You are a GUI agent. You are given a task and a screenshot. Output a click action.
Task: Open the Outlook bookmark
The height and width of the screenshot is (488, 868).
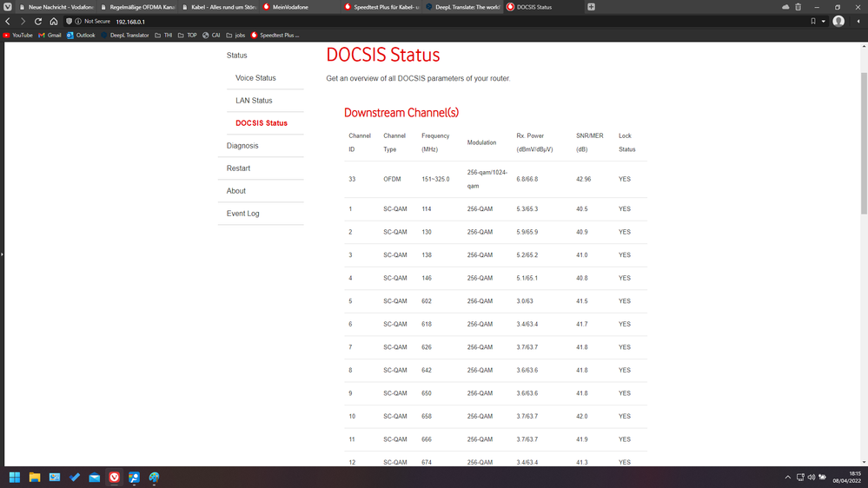pos(81,35)
